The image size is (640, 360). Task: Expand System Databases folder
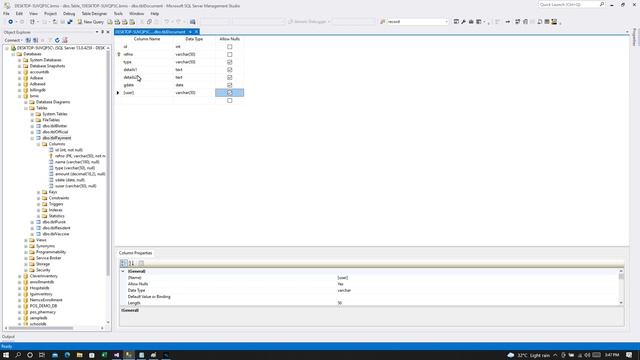click(19, 60)
